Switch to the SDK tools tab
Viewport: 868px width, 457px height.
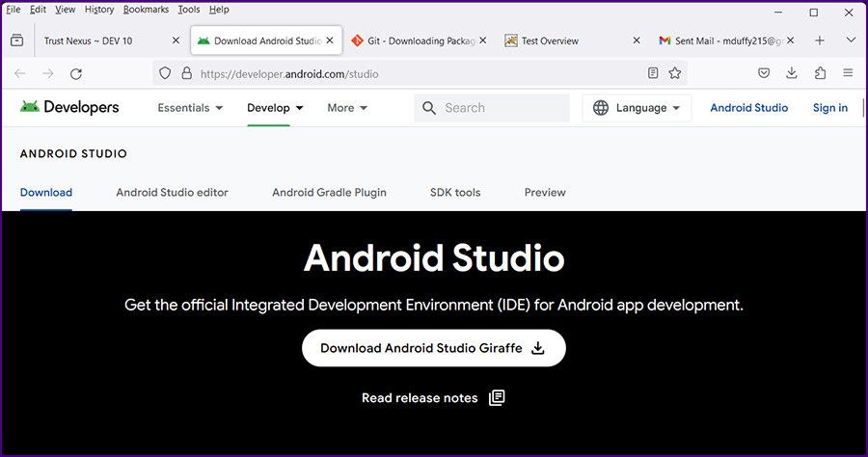click(455, 193)
